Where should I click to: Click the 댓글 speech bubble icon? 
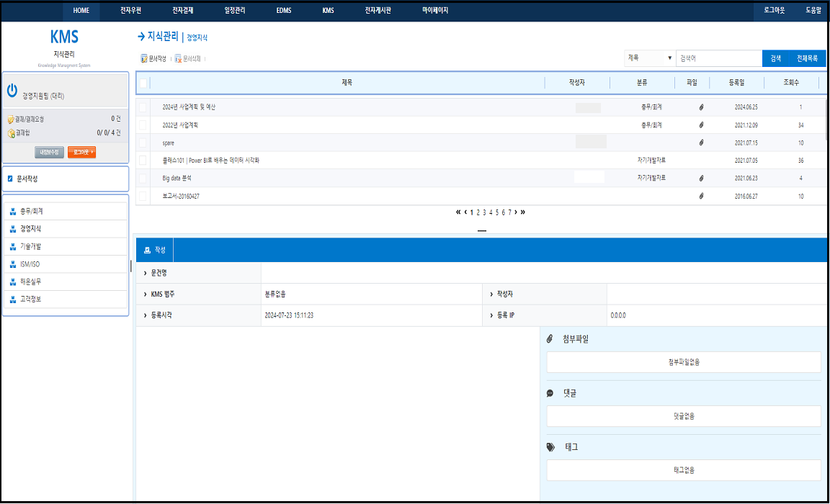(x=550, y=393)
